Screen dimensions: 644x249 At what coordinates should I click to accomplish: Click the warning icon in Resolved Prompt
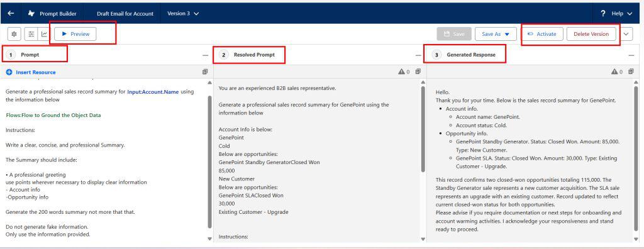click(401, 72)
